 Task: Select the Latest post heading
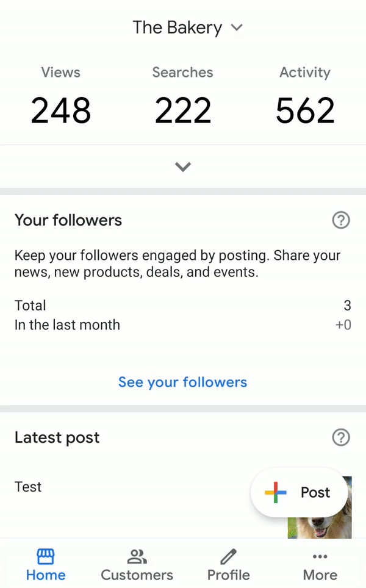[57, 437]
